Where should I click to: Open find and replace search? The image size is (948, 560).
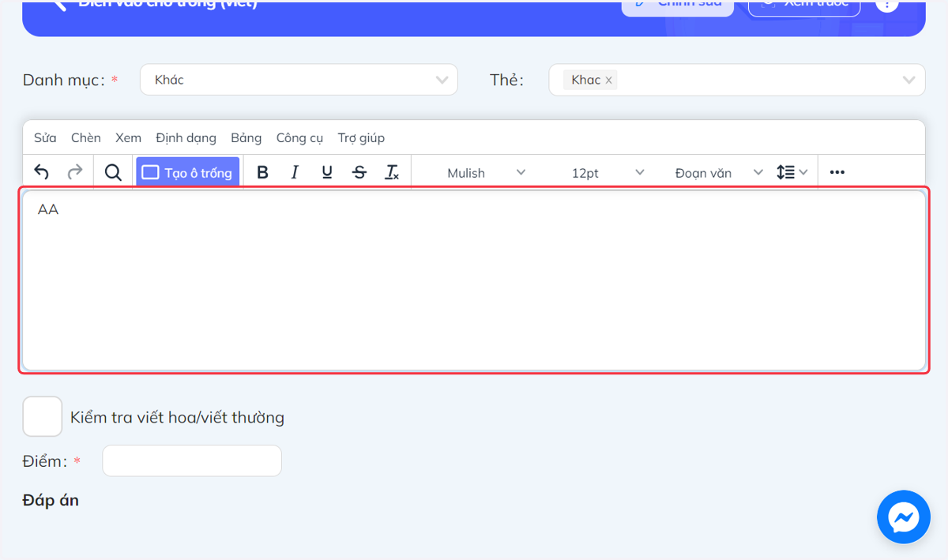click(x=113, y=172)
